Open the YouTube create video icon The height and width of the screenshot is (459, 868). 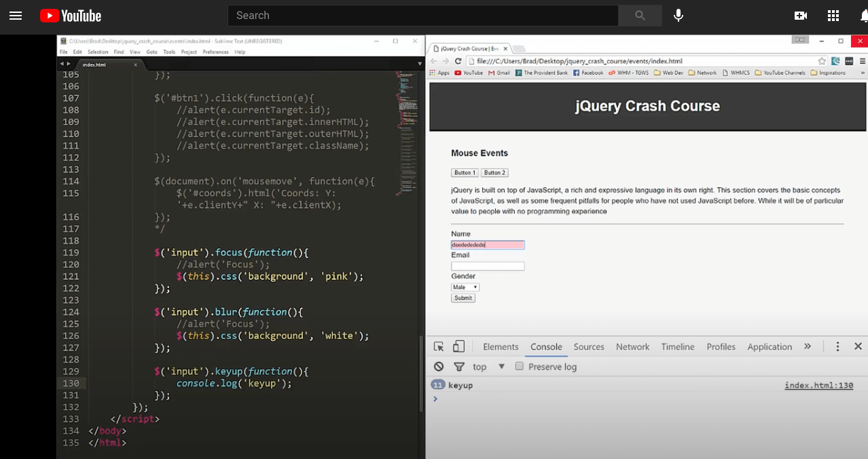[801, 16]
